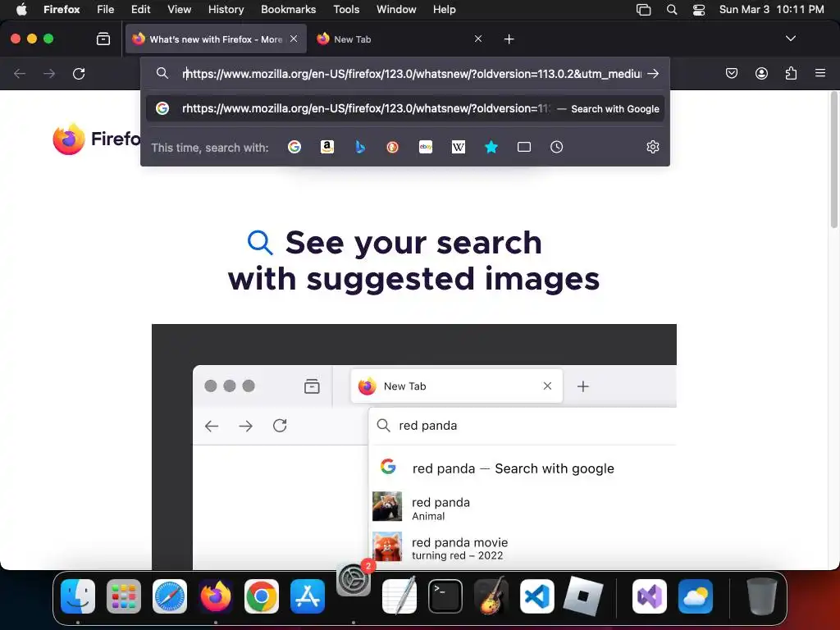Click into the address bar URL text
The width and height of the screenshot is (840, 630).
tap(412, 74)
